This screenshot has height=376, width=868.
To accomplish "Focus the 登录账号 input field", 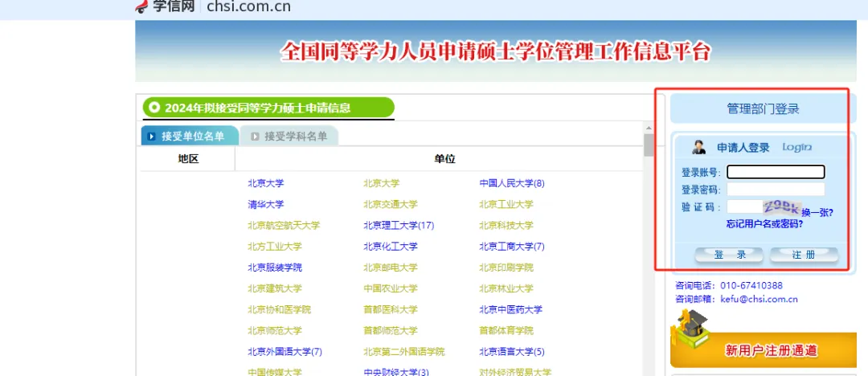I will pos(776,172).
